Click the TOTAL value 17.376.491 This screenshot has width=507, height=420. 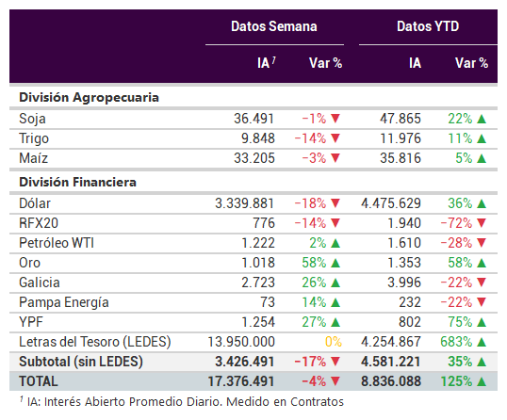click(241, 381)
